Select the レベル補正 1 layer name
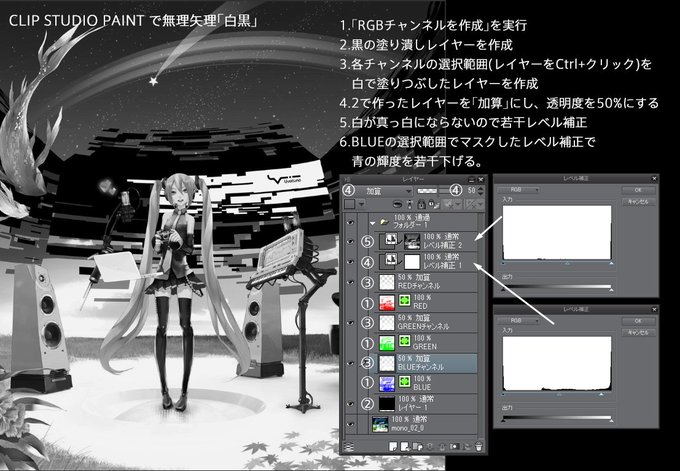This screenshot has width=680, height=471. (443, 265)
